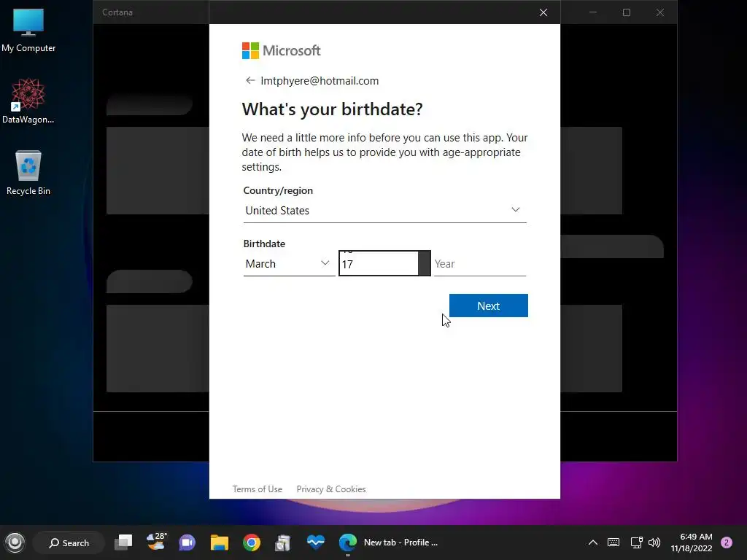The width and height of the screenshot is (747, 560).
Task: Launch the Chat camera app in taskbar
Action: [187, 542]
